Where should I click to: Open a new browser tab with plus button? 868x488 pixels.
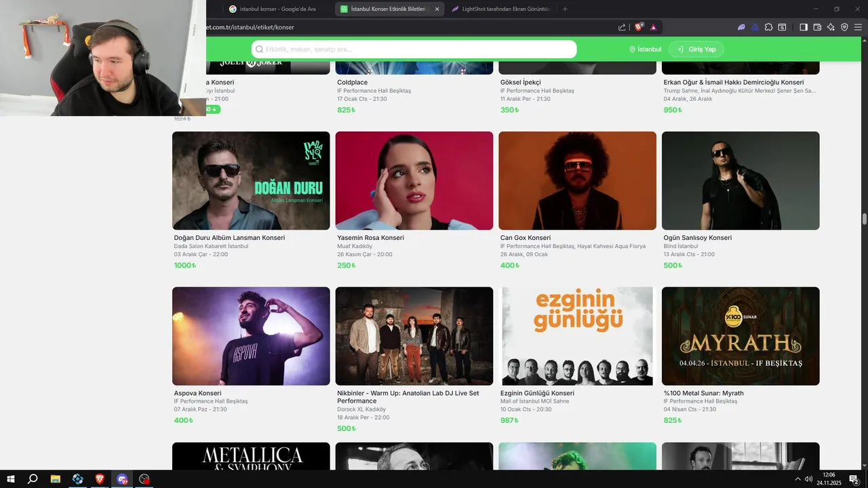565,9
